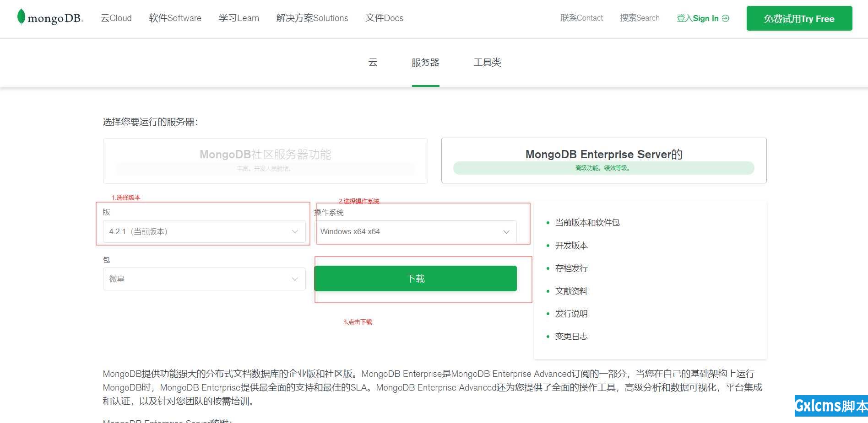
Task: Click the 包 field label
Action: coord(106,260)
